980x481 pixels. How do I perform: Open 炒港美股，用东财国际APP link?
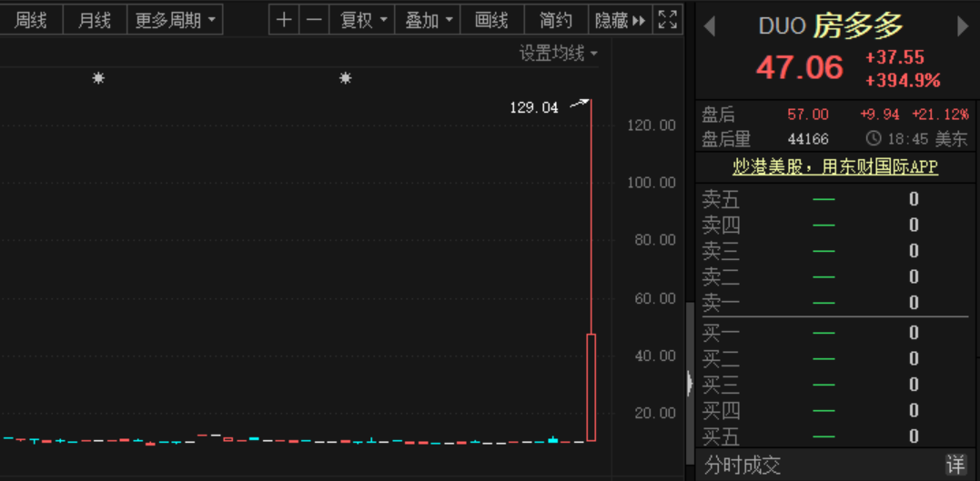coord(834,167)
